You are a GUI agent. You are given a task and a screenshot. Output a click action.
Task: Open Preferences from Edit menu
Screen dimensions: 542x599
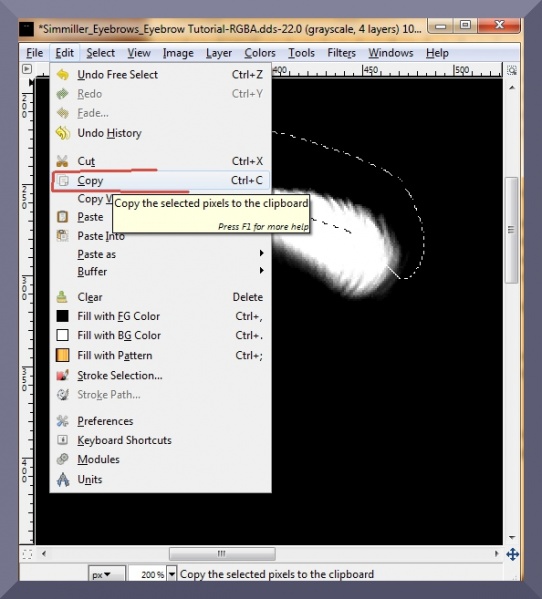[160, 421]
